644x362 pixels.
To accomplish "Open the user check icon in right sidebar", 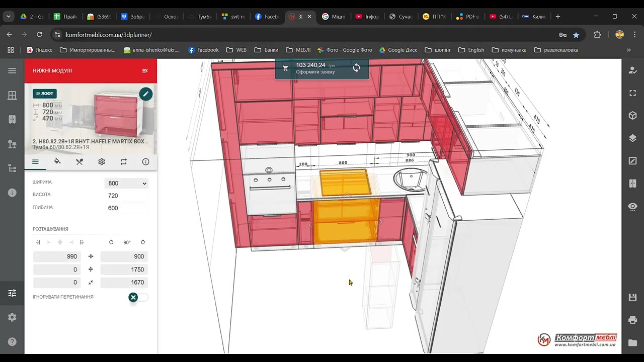I will (x=633, y=70).
